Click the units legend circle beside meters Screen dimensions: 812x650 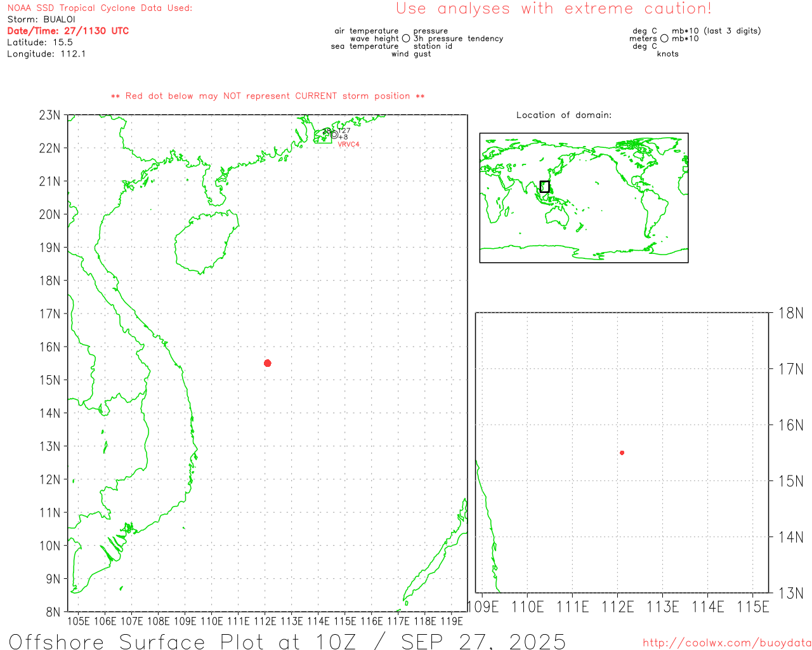tap(664, 39)
